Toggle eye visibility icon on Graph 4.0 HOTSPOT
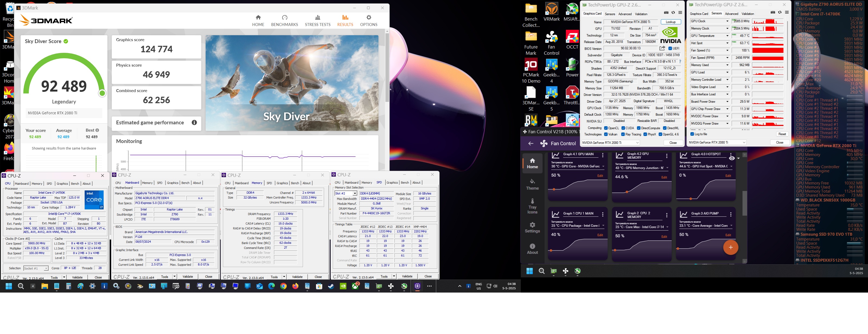This screenshot has width=868, height=334. pyautogui.click(x=732, y=158)
